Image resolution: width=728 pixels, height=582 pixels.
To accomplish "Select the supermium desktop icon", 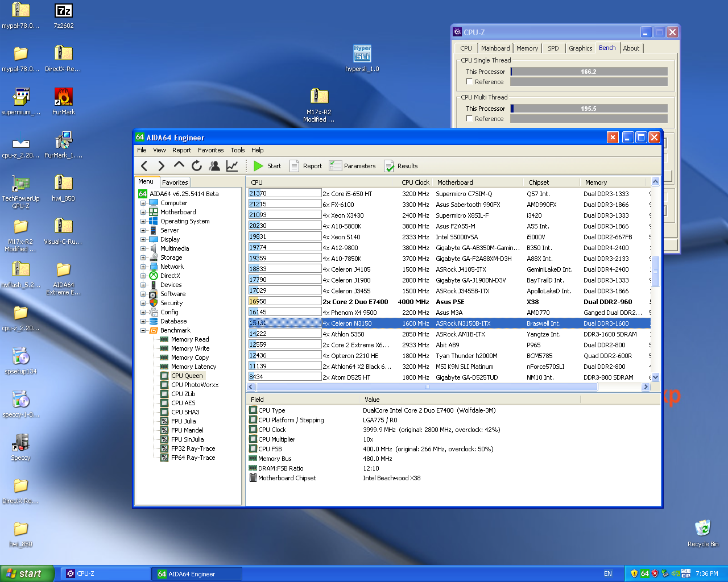I will 20,102.
